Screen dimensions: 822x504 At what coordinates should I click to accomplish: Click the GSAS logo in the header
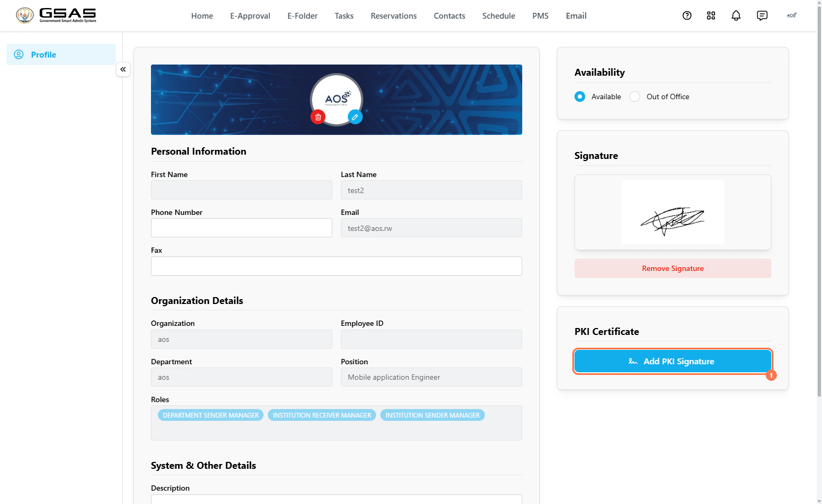(56, 15)
